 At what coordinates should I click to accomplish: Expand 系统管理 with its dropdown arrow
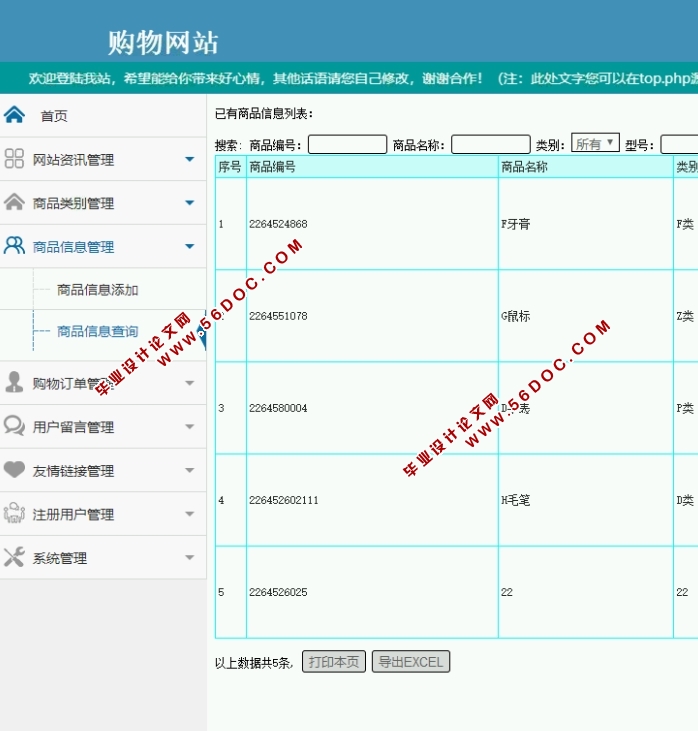189,558
